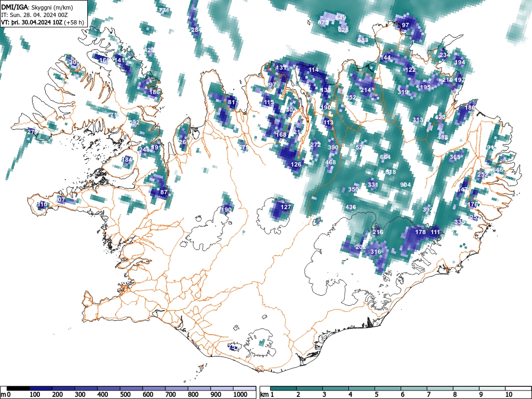This screenshot has width=532, height=399.
Task: Click the 'IT: Sun. 28. 04. 2024 00Z' line
Action: [x=34, y=15]
